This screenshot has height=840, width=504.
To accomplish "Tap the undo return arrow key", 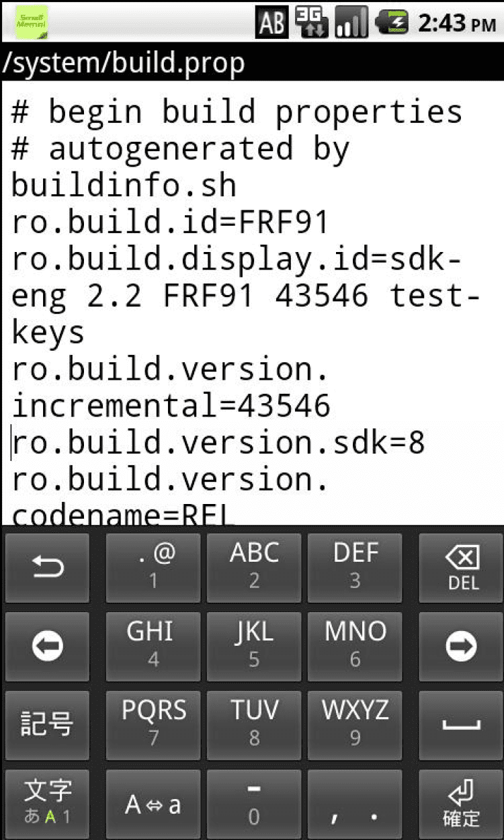I will [47, 568].
